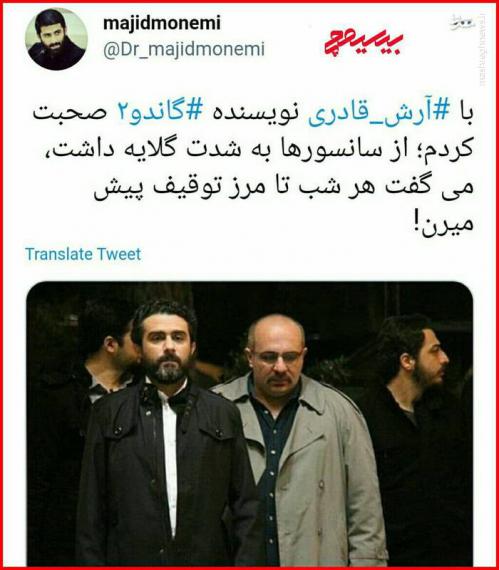Open the @Dr_majidmonemi handle
Screen dimensions: 499x570
[184, 49]
